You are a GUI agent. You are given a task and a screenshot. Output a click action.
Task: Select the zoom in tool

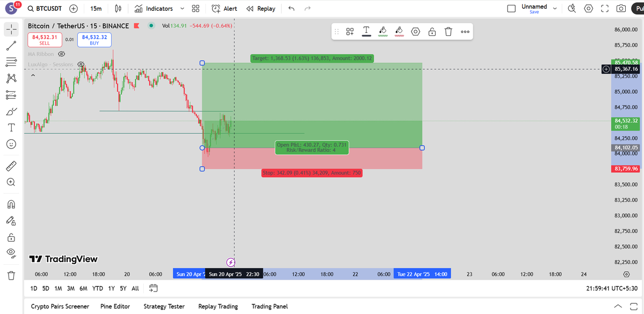11,182
